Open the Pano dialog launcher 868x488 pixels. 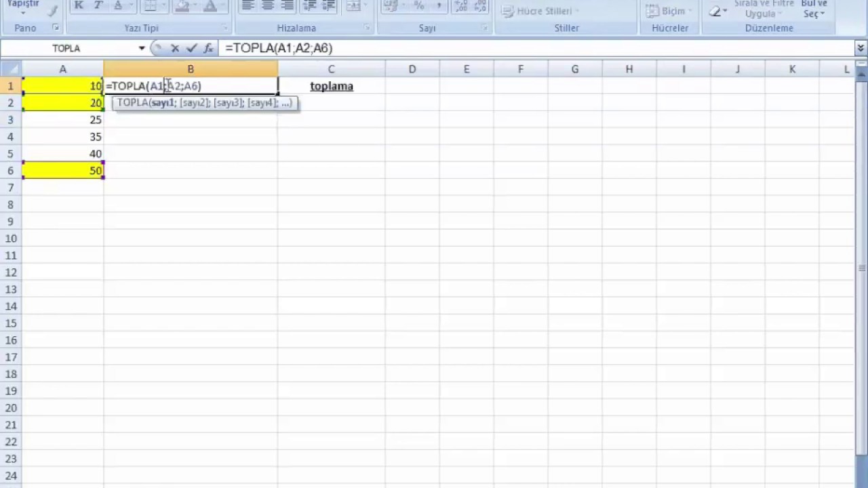[56, 28]
